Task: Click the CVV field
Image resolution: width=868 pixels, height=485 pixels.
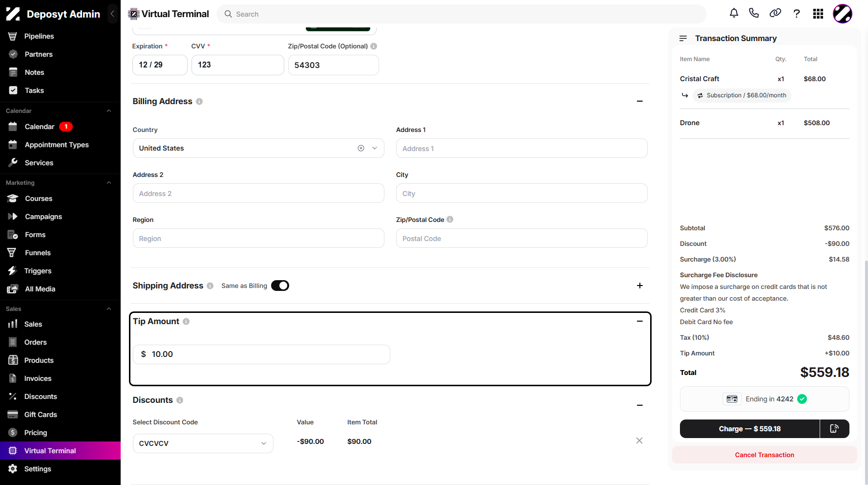Action: [238, 65]
